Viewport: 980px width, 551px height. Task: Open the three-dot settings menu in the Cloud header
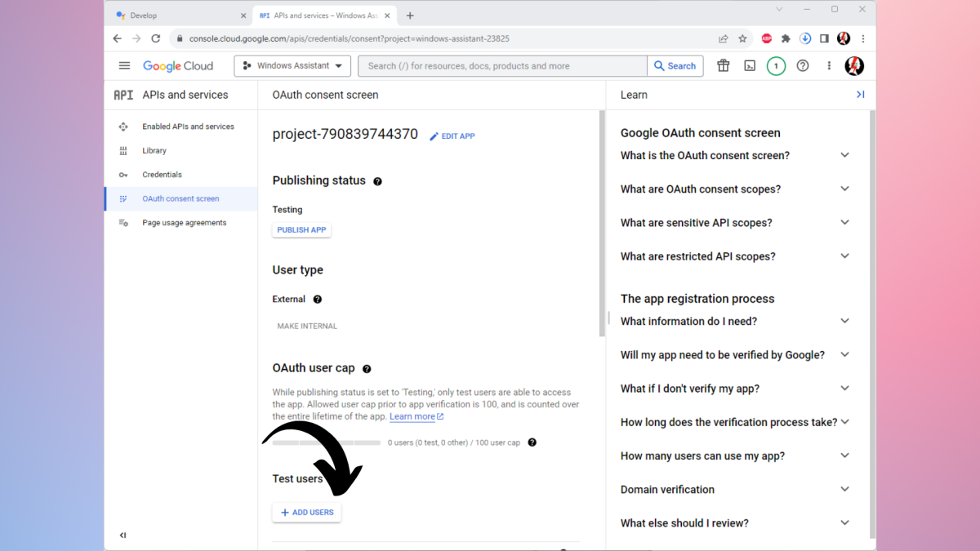click(x=829, y=66)
